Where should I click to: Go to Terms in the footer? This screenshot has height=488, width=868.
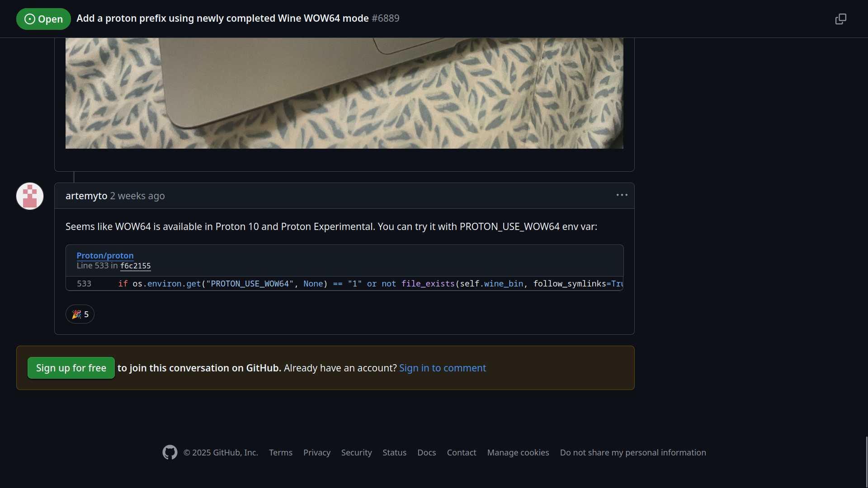pyautogui.click(x=280, y=452)
